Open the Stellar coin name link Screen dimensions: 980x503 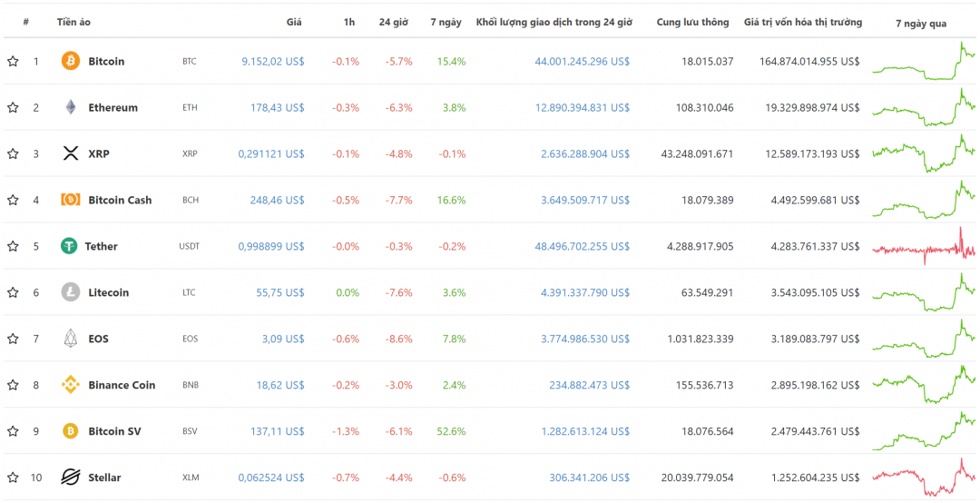104,478
